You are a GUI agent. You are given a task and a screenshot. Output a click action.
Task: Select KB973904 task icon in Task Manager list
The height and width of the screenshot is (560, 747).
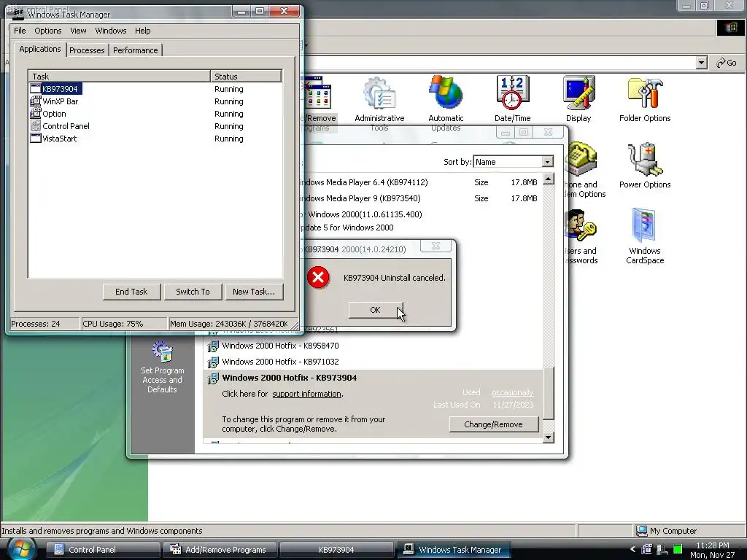pyautogui.click(x=36, y=88)
